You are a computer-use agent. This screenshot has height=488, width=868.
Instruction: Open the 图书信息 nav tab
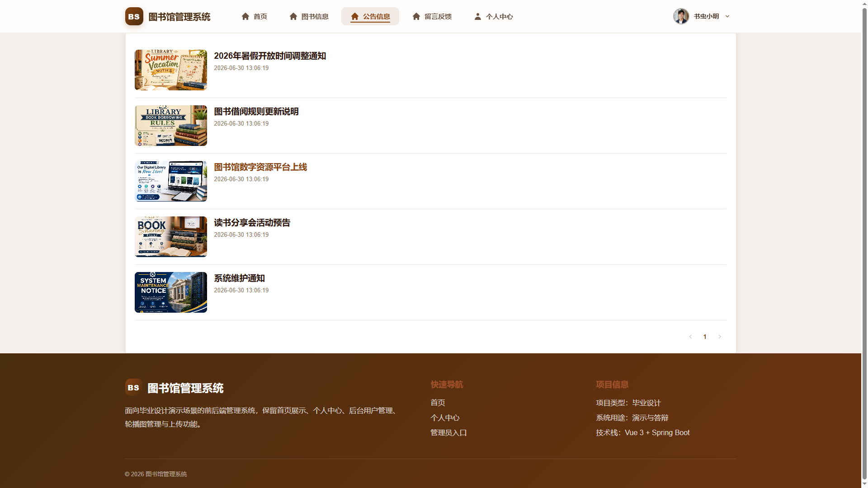click(x=309, y=16)
